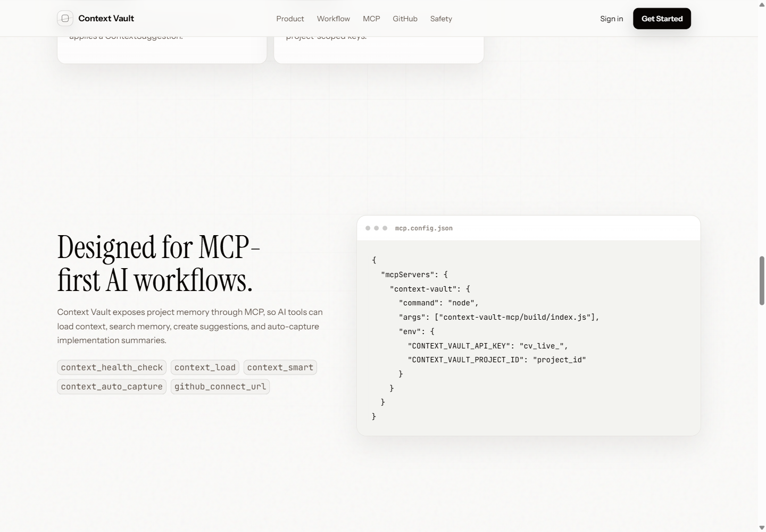Click the mcp.config.json file title
The height and width of the screenshot is (532, 766).
click(424, 228)
